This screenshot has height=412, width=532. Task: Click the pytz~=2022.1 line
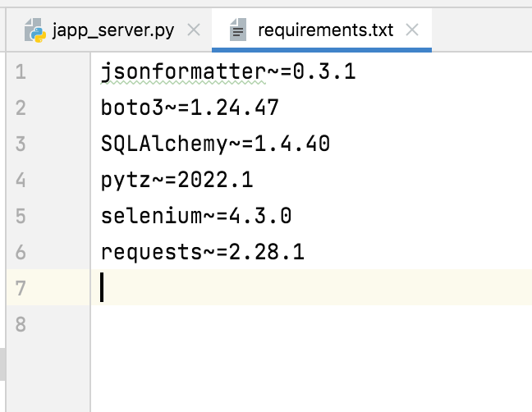177,180
